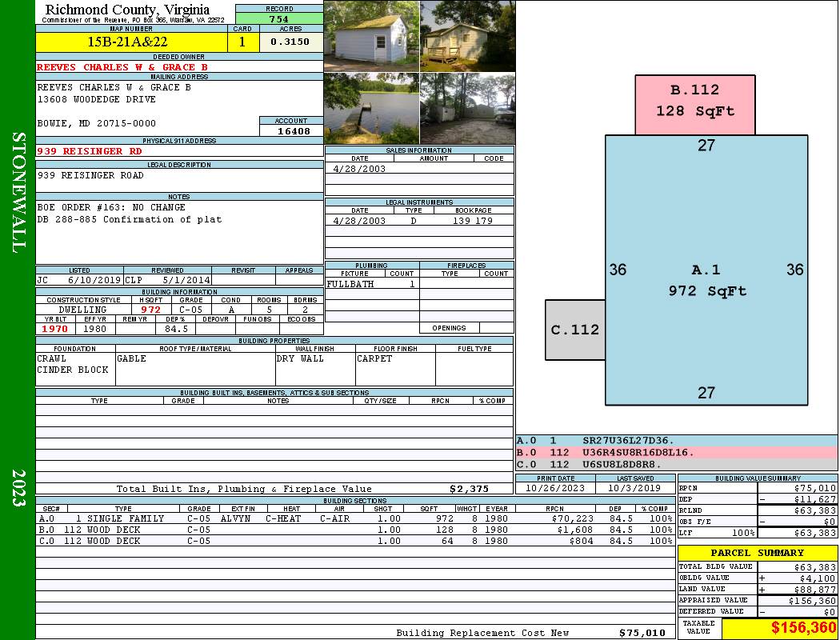
Task: Select the account number 16408 field
Action: click(291, 130)
